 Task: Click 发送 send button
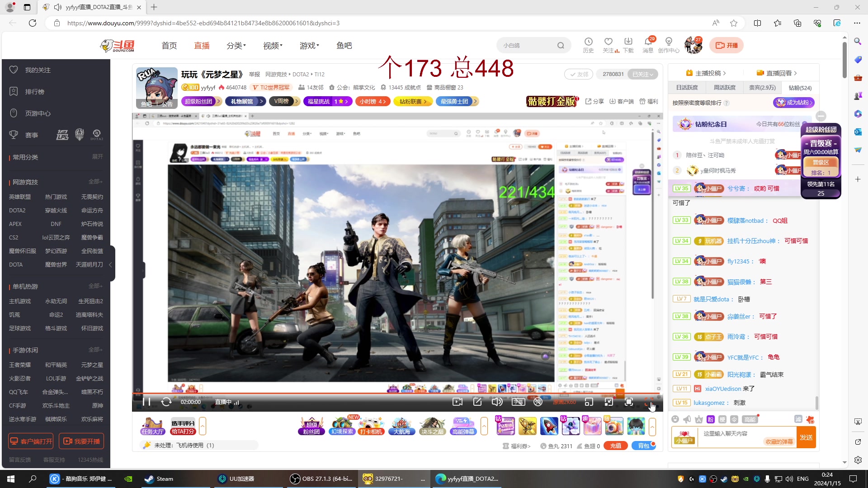point(806,437)
